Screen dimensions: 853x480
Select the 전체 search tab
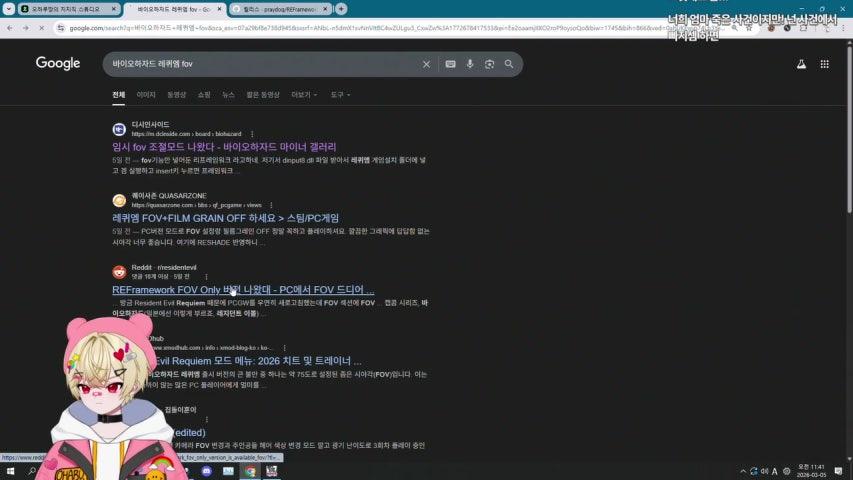pyautogui.click(x=119, y=95)
